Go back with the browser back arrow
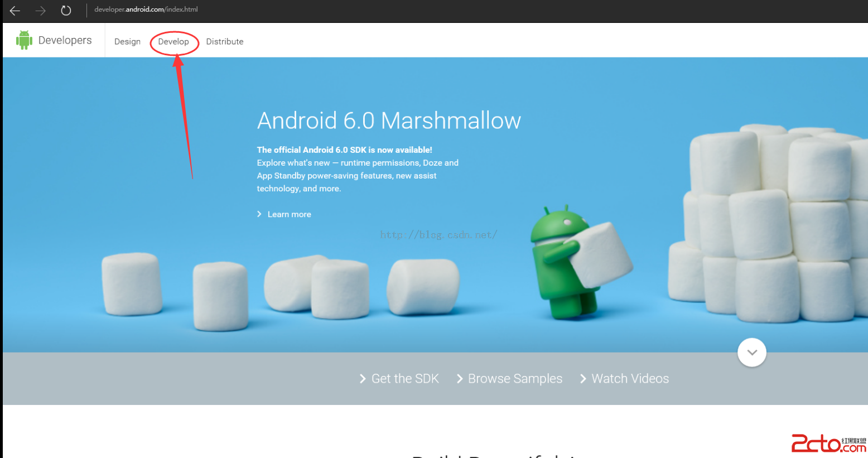The width and height of the screenshot is (868, 458). pyautogui.click(x=15, y=11)
